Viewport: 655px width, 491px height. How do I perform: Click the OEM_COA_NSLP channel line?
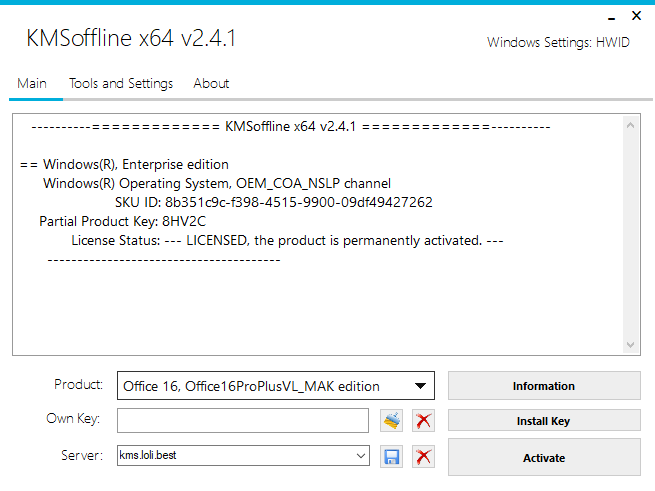coord(217,183)
